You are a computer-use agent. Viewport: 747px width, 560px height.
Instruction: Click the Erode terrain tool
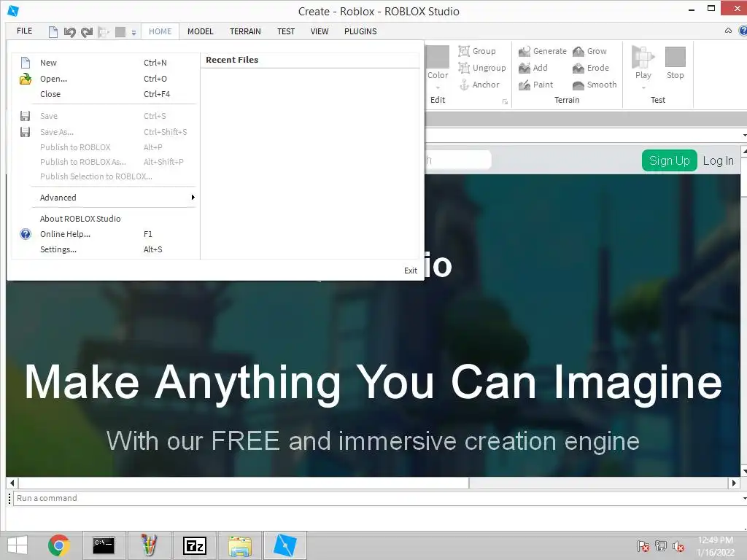click(591, 68)
